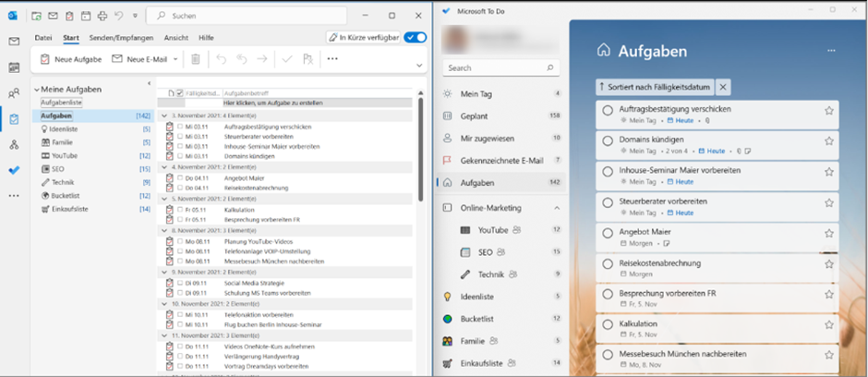Switch to the Ansicht tab
Image resolution: width=868 pixels, height=377 pixels.
(x=176, y=38)
